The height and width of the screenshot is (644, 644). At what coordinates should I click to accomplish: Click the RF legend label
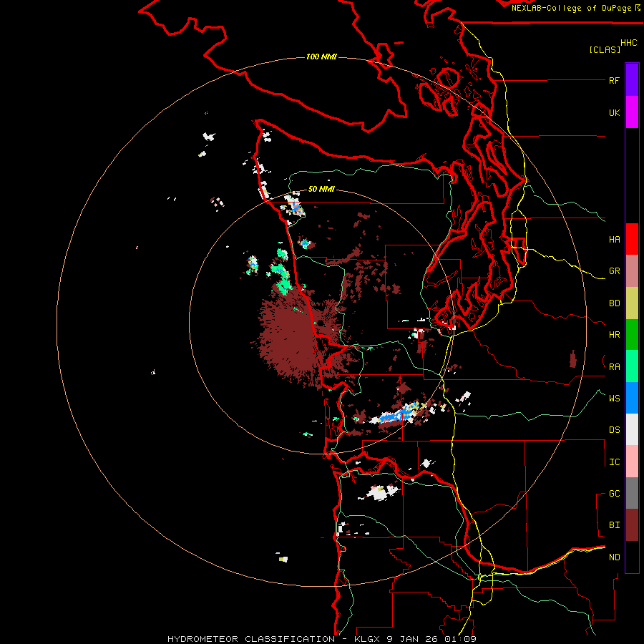point(614,80)
